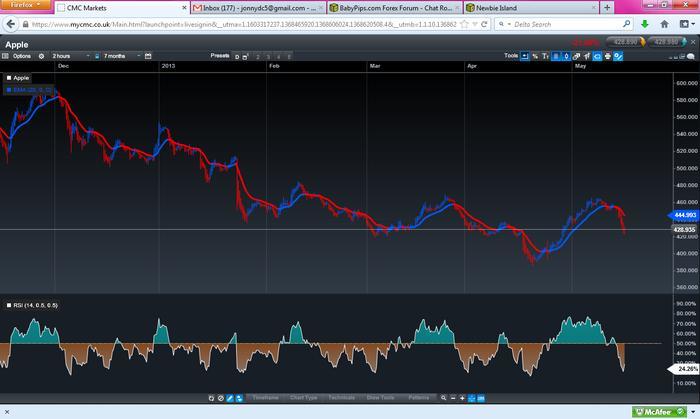Expand the 7 months range dropdown

122,56
